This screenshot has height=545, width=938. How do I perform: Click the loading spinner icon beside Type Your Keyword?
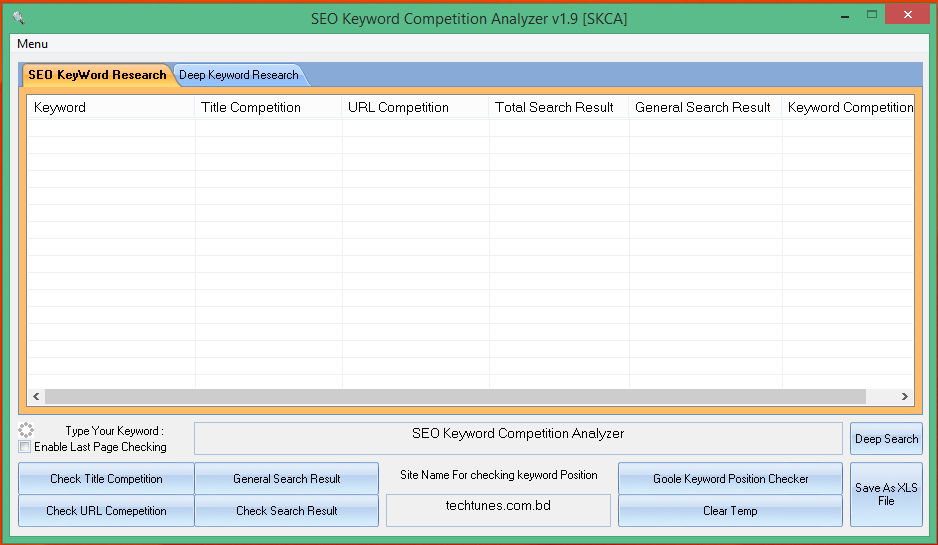pos(26,430)
